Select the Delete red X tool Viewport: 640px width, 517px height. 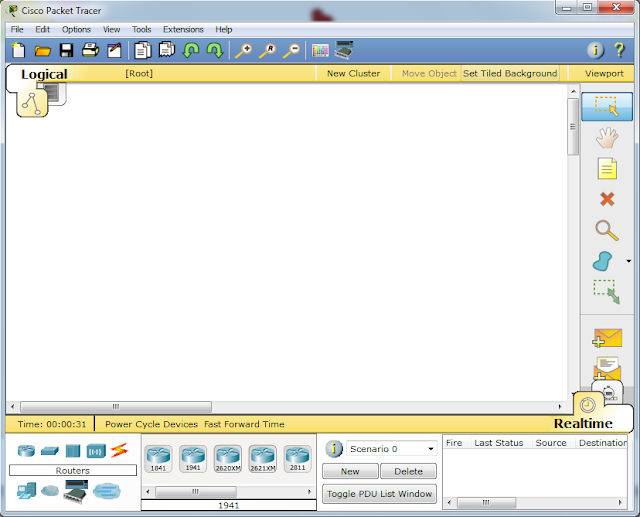607,199
